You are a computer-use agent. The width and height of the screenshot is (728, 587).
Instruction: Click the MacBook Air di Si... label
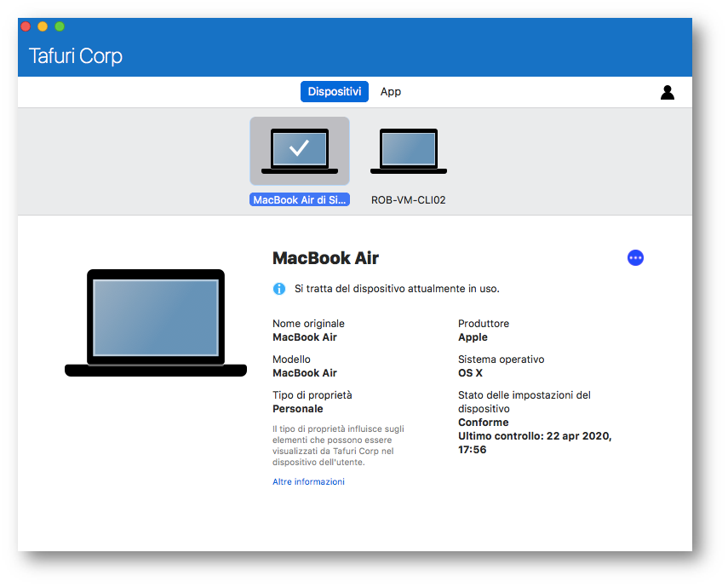click(300, 200)
